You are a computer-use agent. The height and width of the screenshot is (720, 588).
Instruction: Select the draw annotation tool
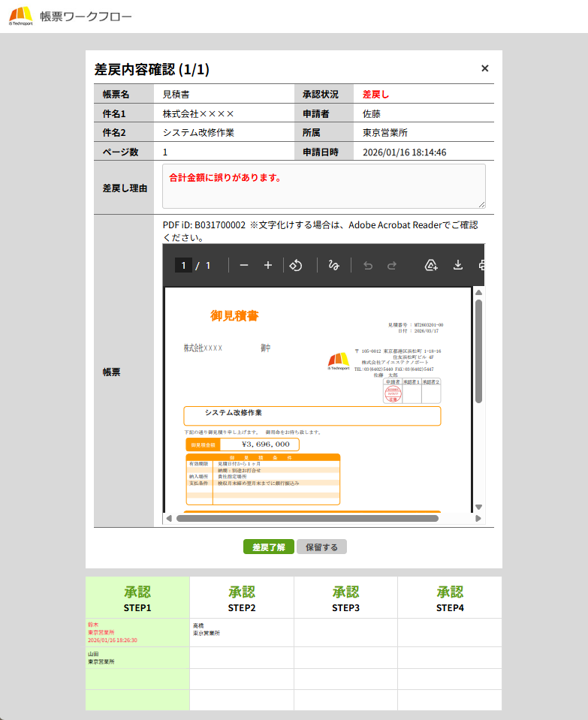334,265
